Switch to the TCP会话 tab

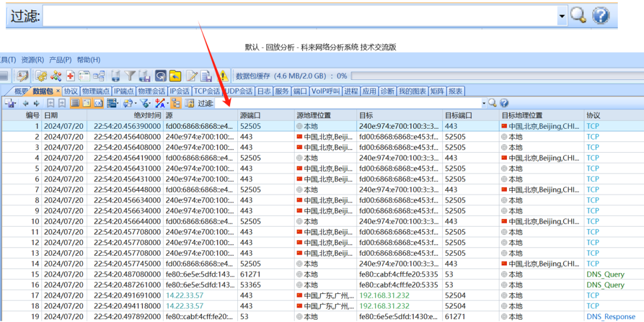[x=207, y=91]
